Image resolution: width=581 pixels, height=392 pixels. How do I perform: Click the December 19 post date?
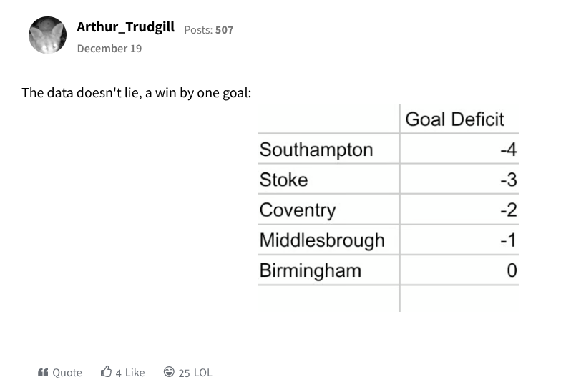[x=109, y=49]
